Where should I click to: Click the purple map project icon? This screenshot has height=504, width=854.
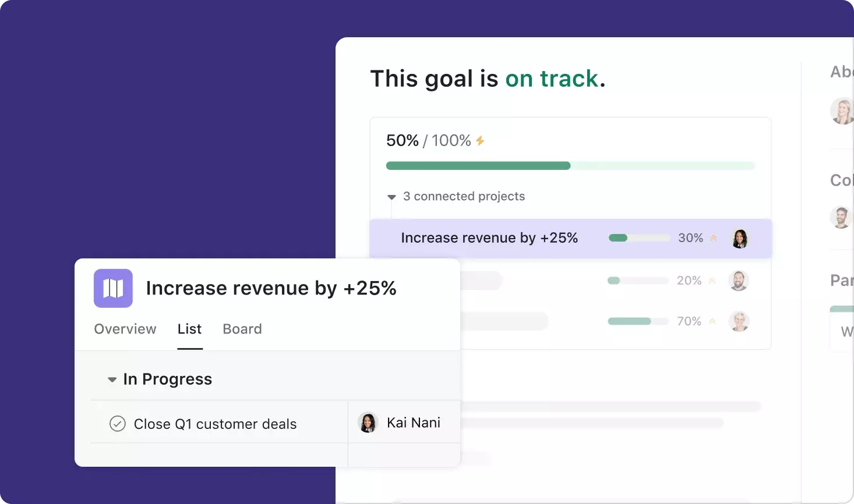click(113, 288)
